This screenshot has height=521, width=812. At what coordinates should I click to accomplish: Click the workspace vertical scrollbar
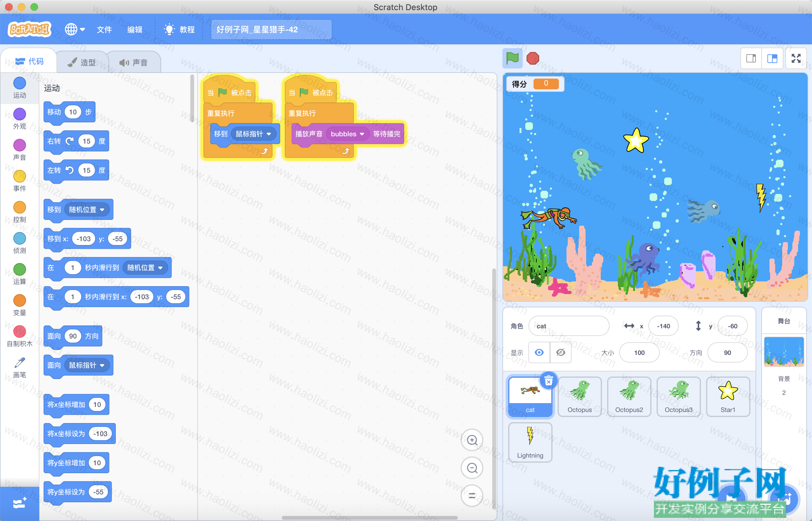(494, 389)
